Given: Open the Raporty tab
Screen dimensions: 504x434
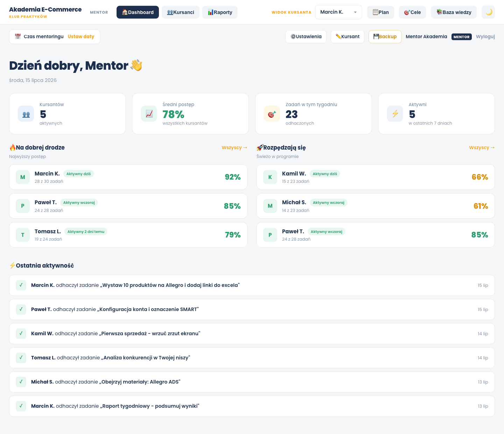Looking at the screenshot, I should click(x=220, y=12).
